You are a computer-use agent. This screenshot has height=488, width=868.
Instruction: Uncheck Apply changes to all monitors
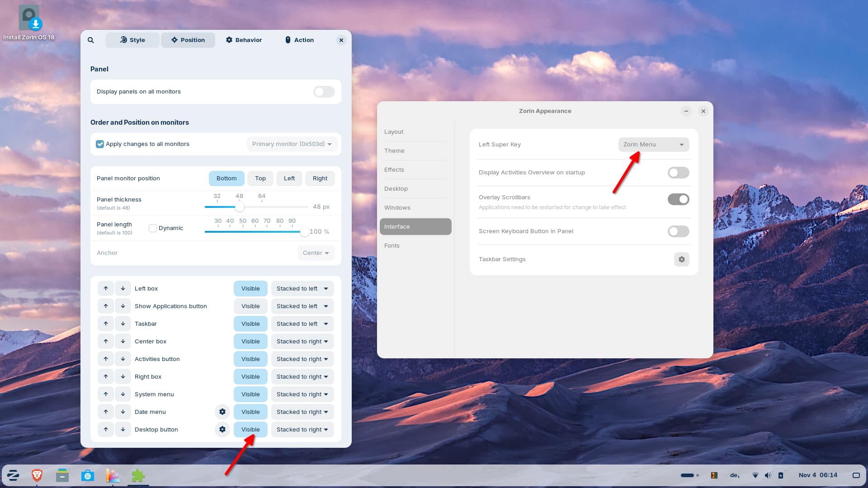(100, 144)
